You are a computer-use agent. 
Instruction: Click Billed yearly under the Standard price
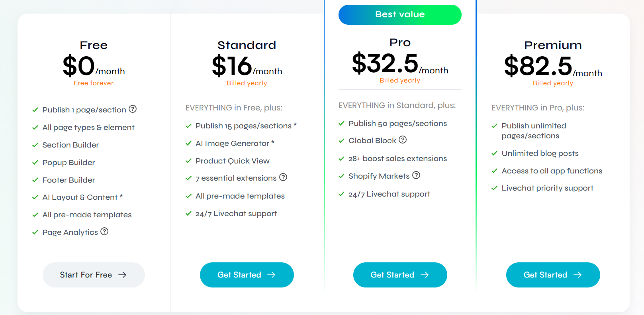[247, 83]
